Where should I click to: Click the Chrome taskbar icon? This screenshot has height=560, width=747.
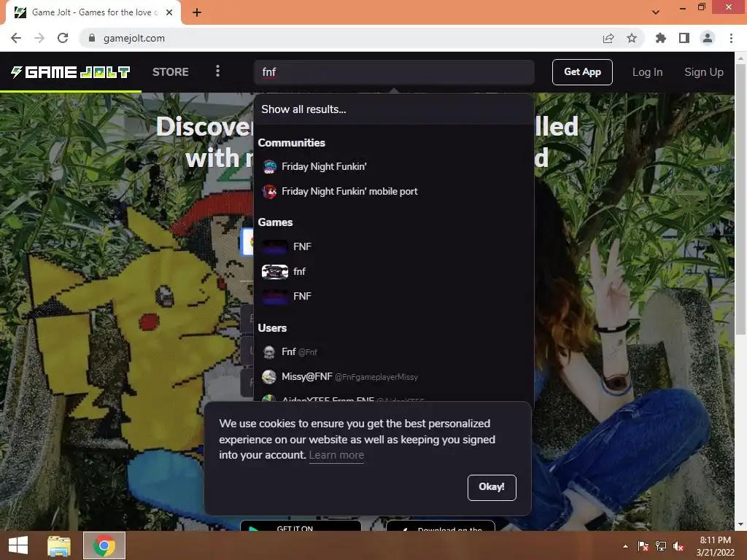coord(104,545)
